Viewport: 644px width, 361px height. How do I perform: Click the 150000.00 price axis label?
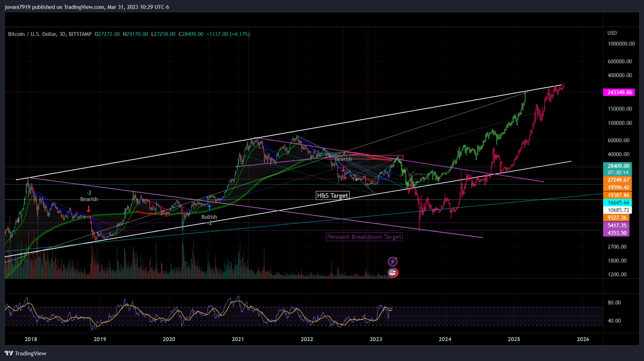click(x=620, y=109)
